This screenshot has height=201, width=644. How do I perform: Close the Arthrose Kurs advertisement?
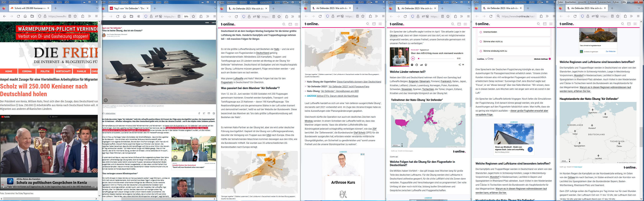point(364,154)
